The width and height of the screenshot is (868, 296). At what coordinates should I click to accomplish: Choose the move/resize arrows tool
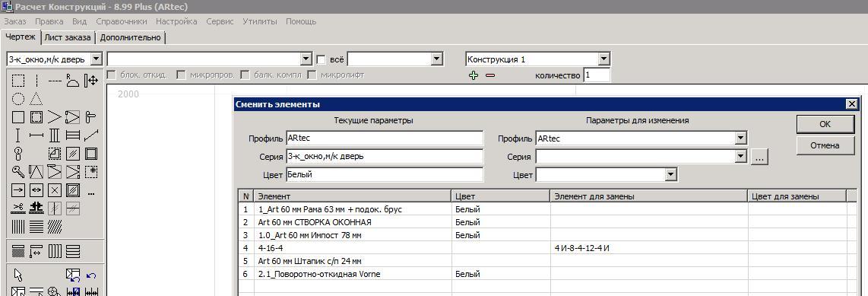(x=90, y=81)
